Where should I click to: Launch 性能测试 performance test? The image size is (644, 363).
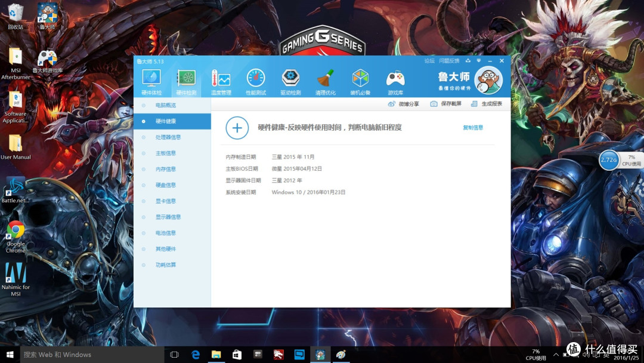(256, 82)
